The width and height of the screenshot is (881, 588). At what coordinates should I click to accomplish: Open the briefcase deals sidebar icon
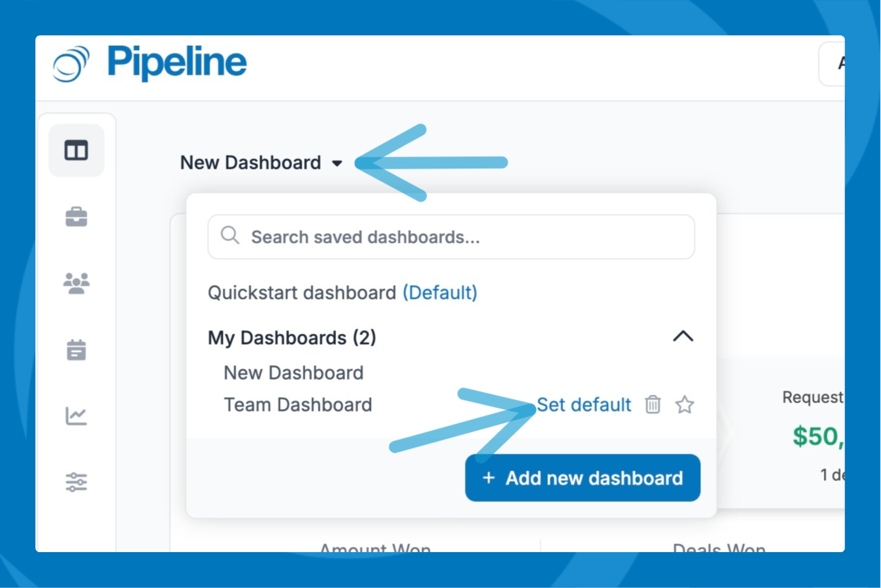tap(76, 217)
